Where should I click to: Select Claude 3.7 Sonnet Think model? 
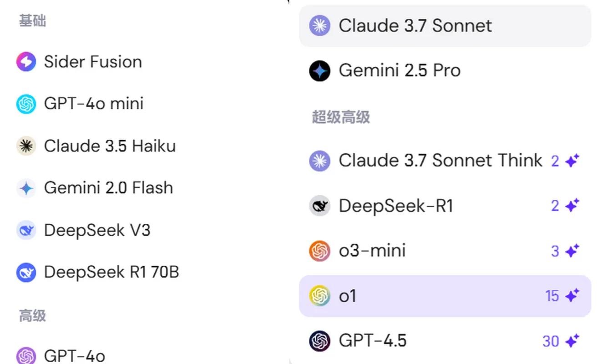pyautogui.click(x=440, y=161)
